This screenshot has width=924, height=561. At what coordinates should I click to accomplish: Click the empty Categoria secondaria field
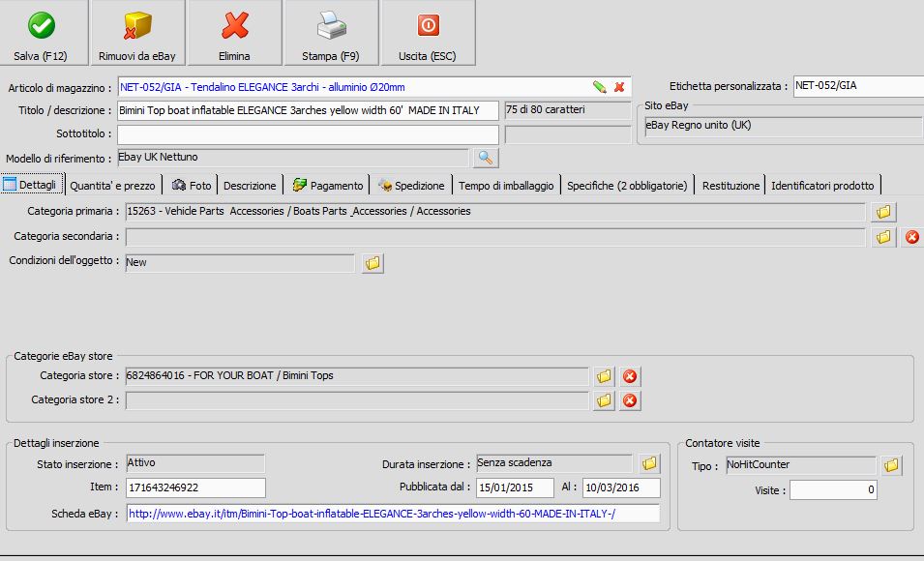pyautogui.click(x=495, y=236)
